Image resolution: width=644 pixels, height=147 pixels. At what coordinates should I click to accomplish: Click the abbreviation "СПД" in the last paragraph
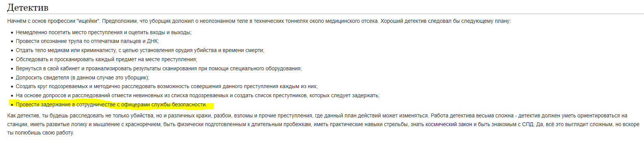tap(528, 124)
